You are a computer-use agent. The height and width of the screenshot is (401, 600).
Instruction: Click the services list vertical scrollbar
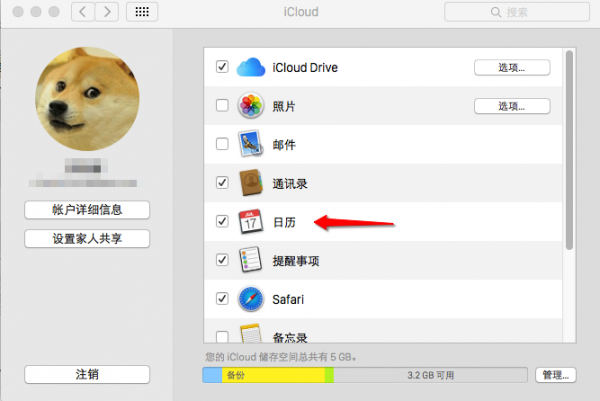click(569, 150)
